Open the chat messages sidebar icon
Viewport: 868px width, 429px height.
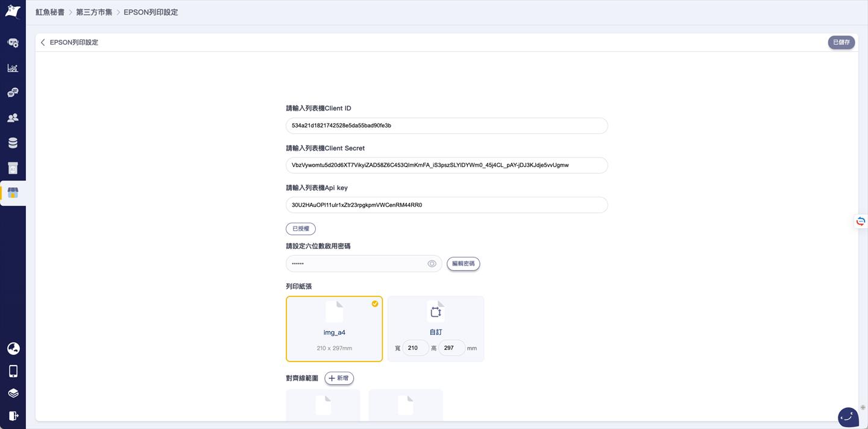13,93
